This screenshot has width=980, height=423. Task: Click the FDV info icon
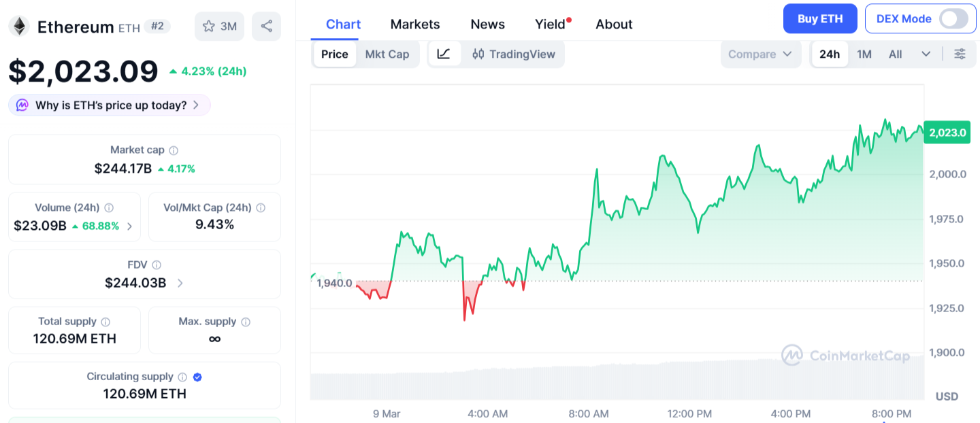[158, 265]
